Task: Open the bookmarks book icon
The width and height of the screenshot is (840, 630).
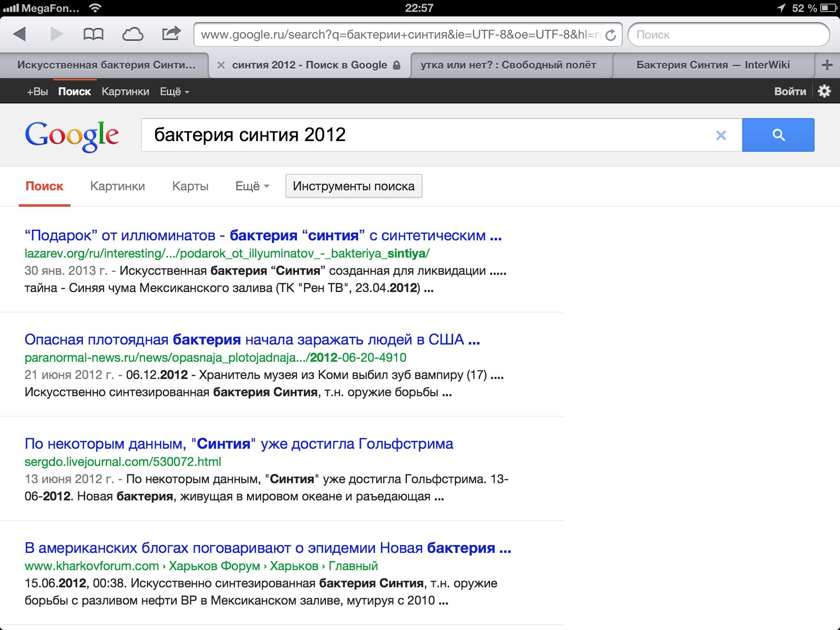Action: [93, 34]
